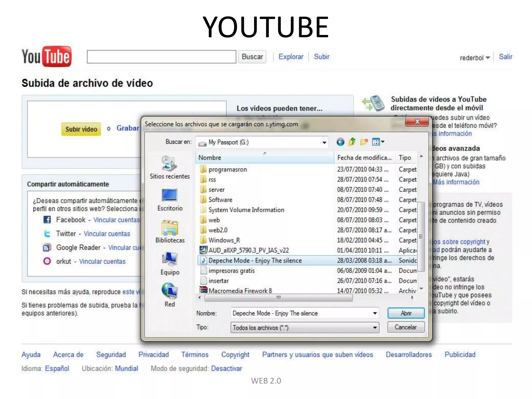Open the Desarrolladores footer link

(x=409, y=355)
